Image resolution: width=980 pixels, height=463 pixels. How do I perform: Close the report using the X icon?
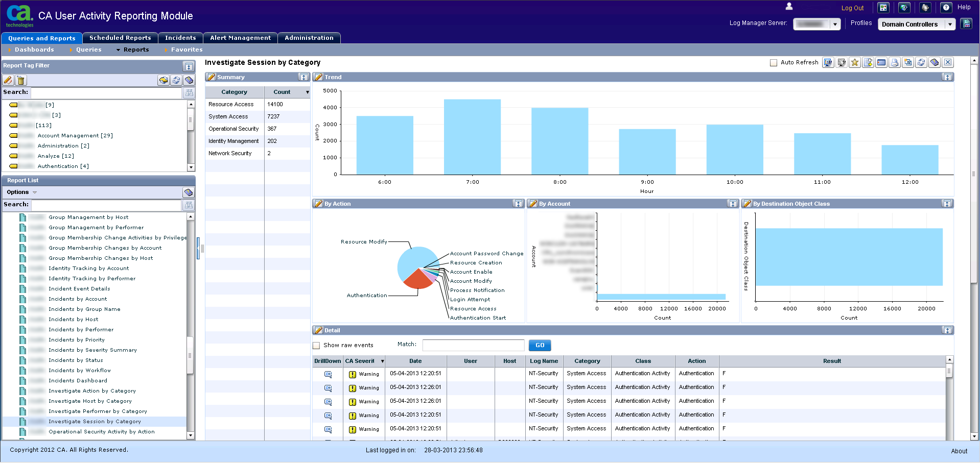(948, 63)
